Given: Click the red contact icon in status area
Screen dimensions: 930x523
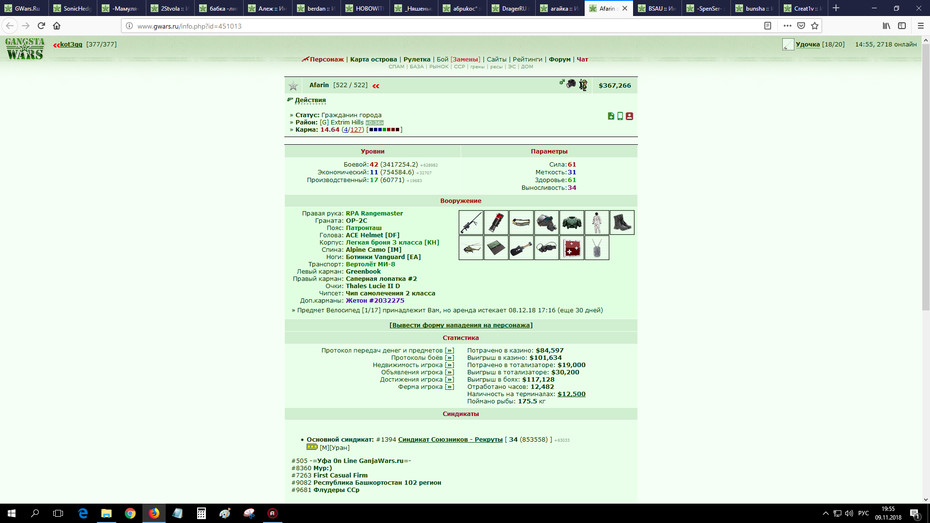Looking at the screenshot, I should 629,116.
